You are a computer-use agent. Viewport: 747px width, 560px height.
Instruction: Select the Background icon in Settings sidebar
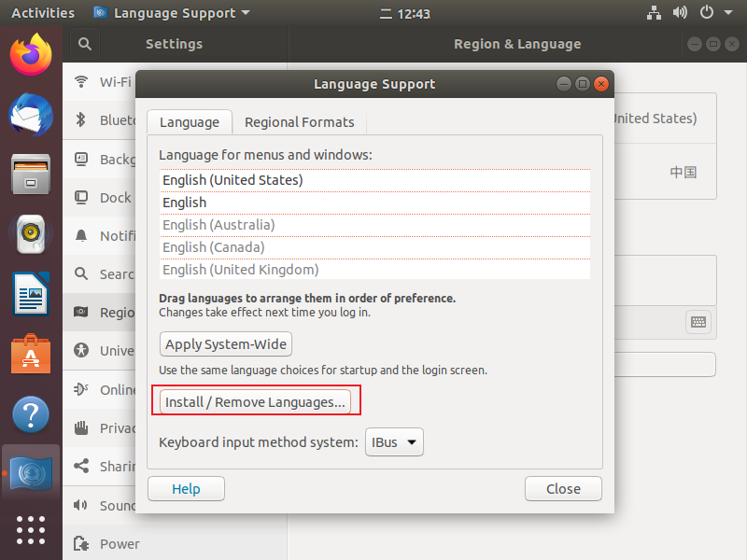click(x=81, y=159)
